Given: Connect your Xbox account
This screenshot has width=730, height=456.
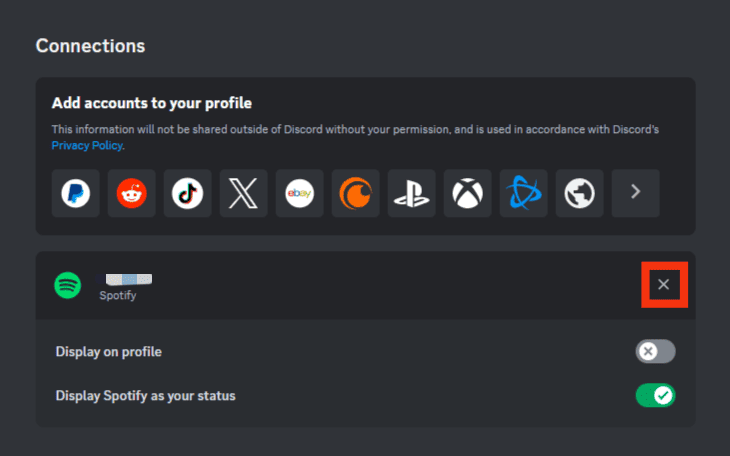Looking at the screenshot, I should pos(467,193).
